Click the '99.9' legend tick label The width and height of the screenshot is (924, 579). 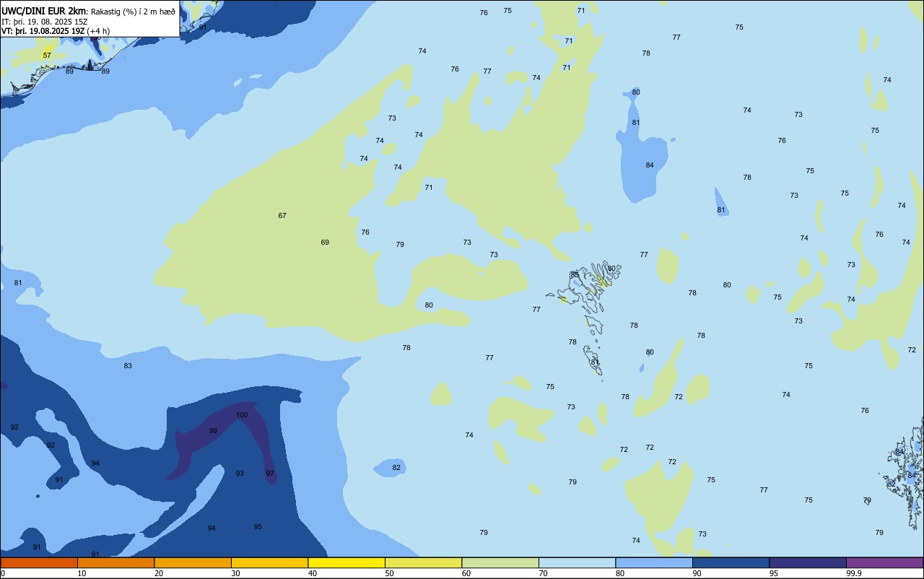(854, 573)
